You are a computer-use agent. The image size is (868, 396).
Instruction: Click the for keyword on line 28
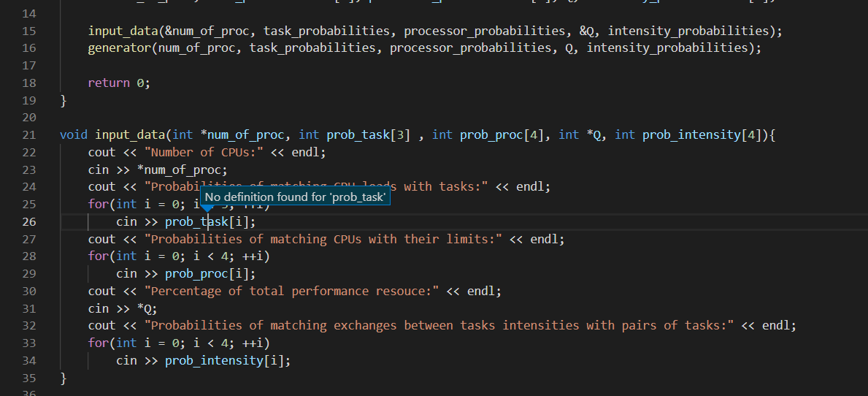(x=99, y=256)
